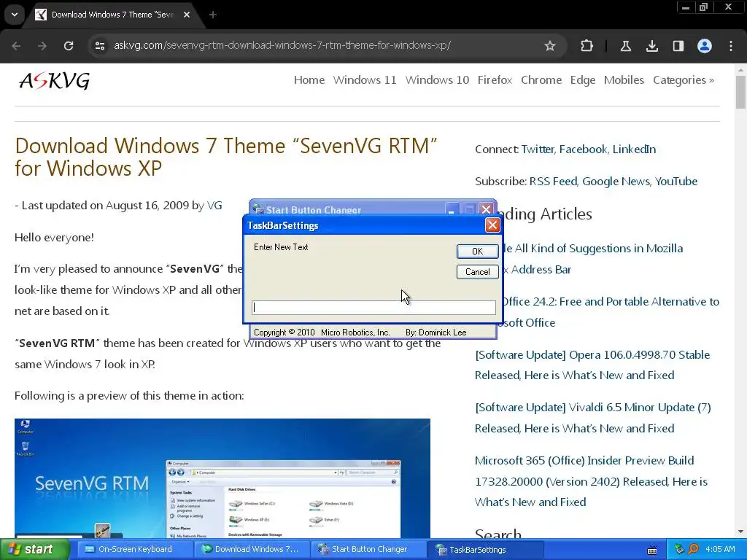
Task: Open the Extensions puzzle icon
Action: point(587,46)
